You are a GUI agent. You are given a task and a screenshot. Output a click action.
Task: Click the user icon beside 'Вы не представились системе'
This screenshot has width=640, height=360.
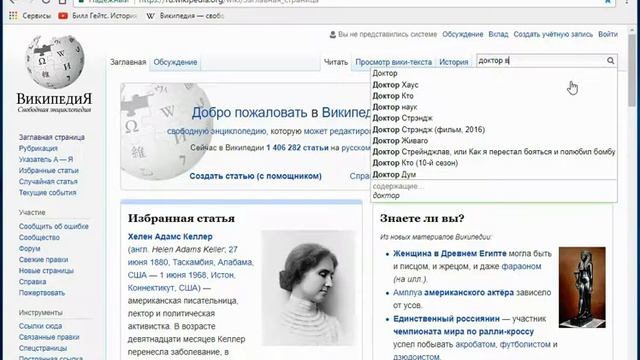[333, 35]
